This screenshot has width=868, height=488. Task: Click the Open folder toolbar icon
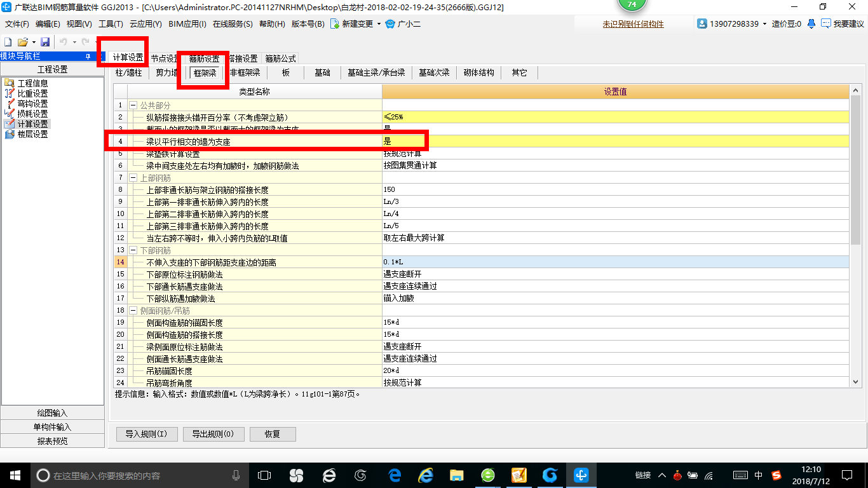click(x=23, y=42)
